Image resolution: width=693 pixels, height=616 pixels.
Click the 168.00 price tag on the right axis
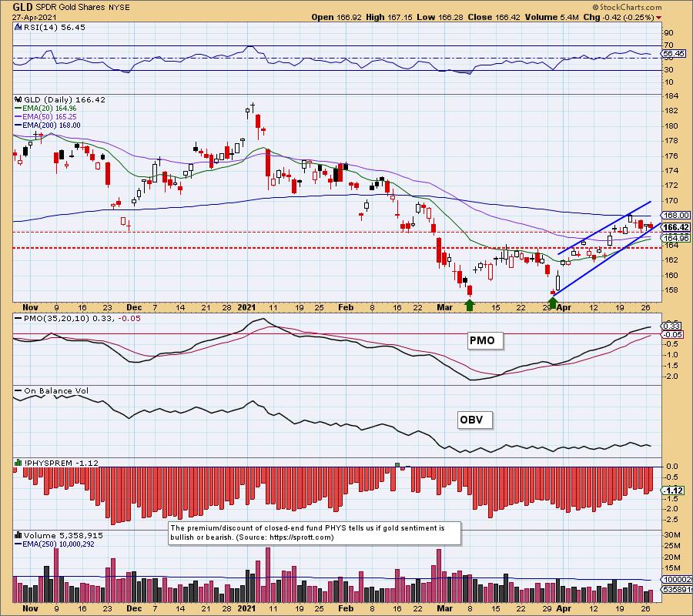[675, 215]
